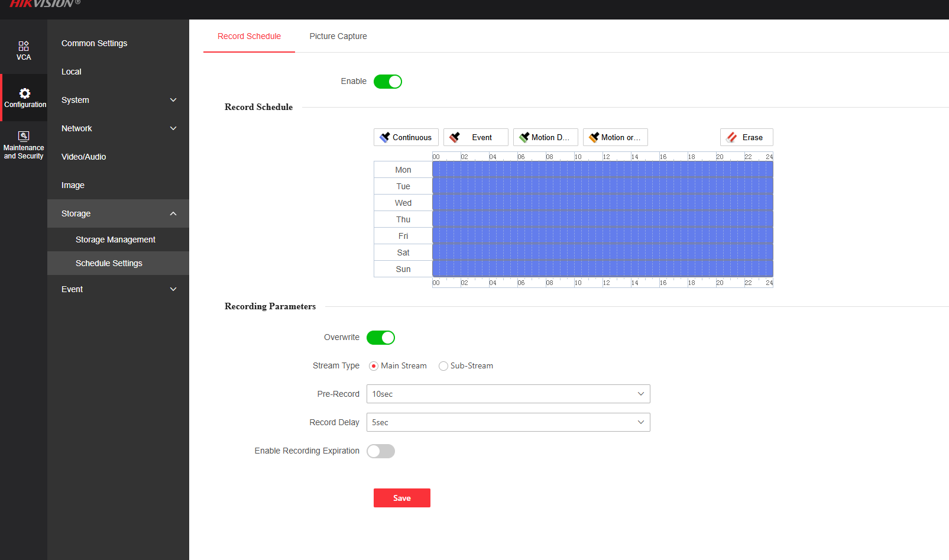Screen dimensions: 949x560
Task: Click the red Save button
Action: click(x=402, y=498)
